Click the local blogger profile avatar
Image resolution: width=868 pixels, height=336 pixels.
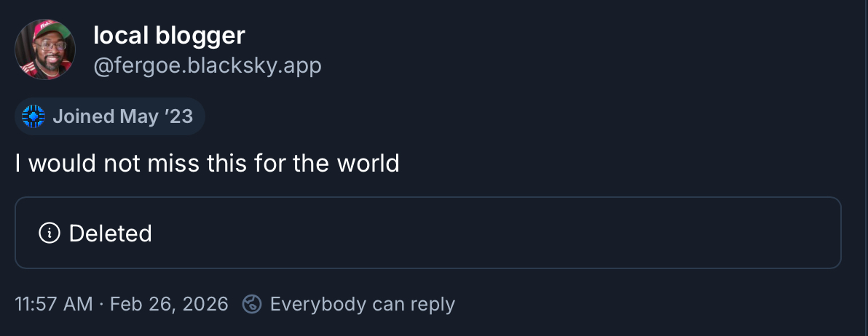[x=45, y=49]
